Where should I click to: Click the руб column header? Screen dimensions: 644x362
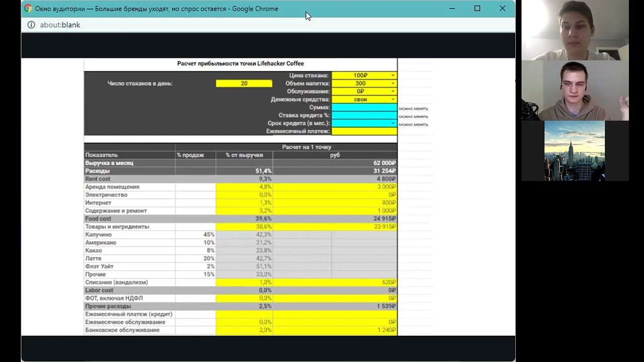point(335,155)
